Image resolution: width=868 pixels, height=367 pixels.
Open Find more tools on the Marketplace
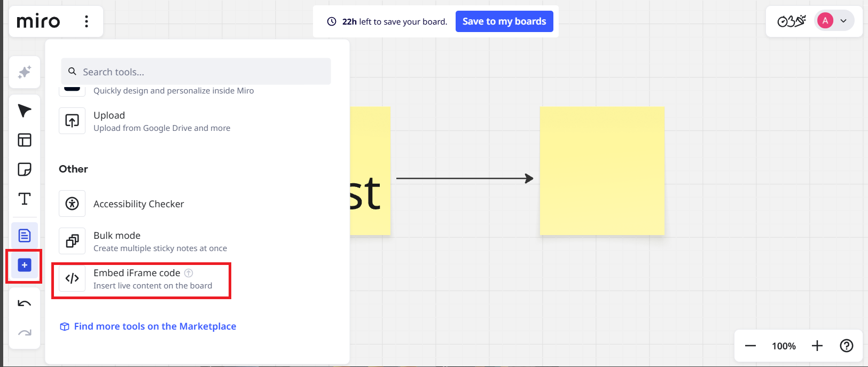click(148, 326)
